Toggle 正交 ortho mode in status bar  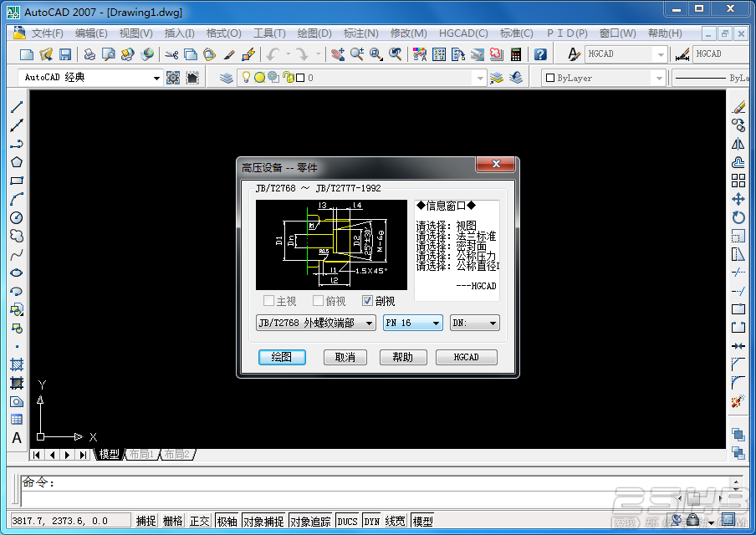pos(200,521)
